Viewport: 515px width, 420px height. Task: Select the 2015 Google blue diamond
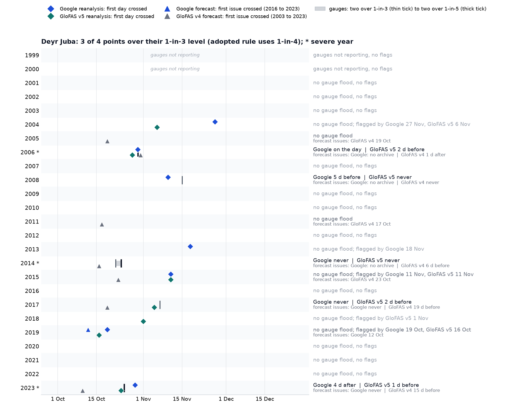tap(171, 274)
